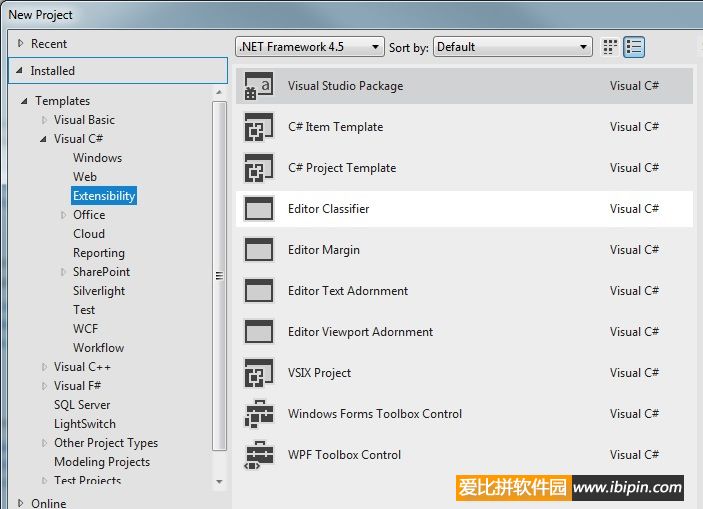
Task: Select the C# Item Template name
Action: [335, 127]
